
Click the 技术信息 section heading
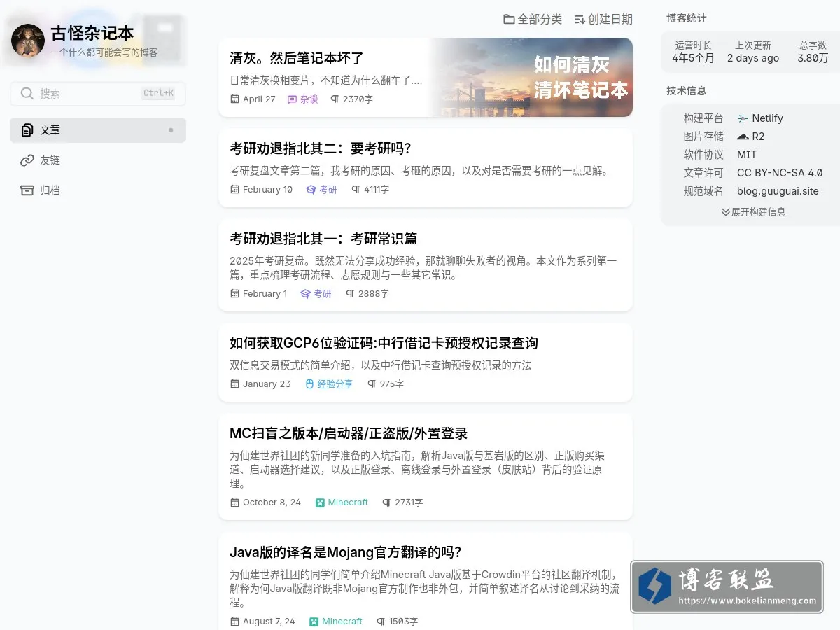(687, 91)
